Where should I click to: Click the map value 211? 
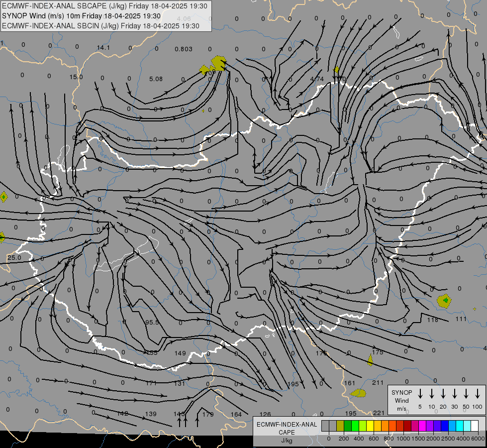point(378,382)
